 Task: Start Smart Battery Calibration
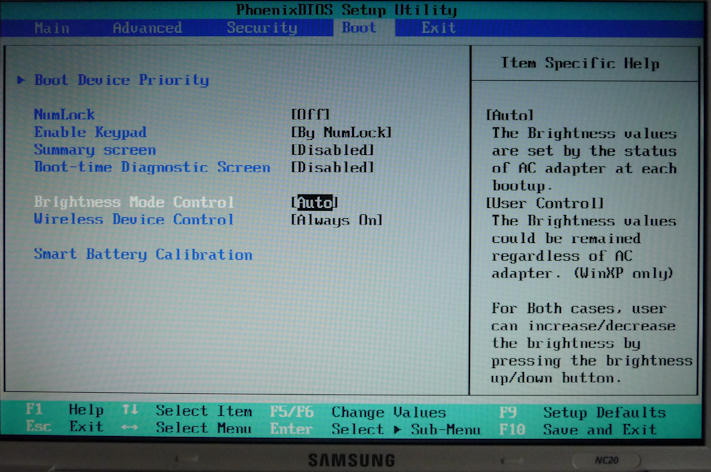[143, 254]
